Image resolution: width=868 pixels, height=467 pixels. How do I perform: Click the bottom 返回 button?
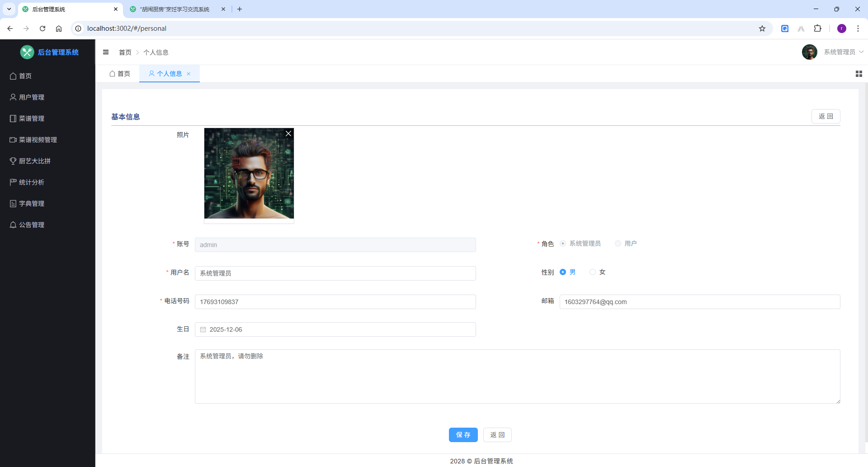click(497, 435)
